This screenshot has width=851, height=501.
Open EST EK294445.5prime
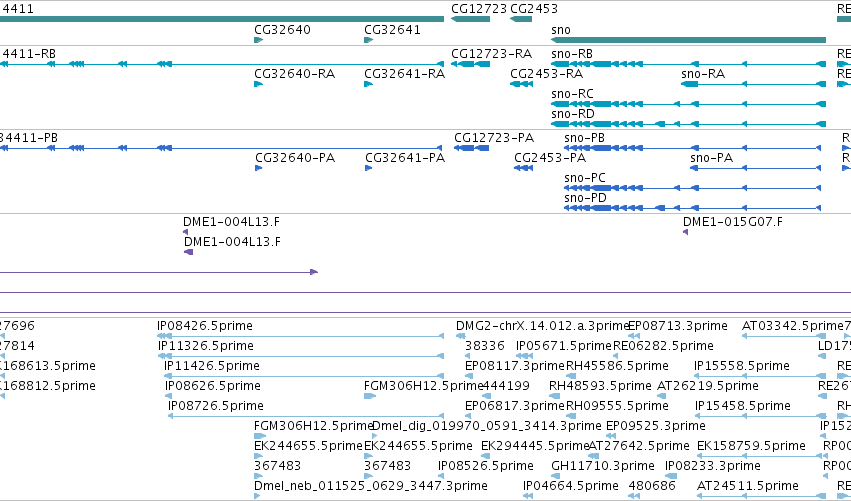tap(486, 456)
